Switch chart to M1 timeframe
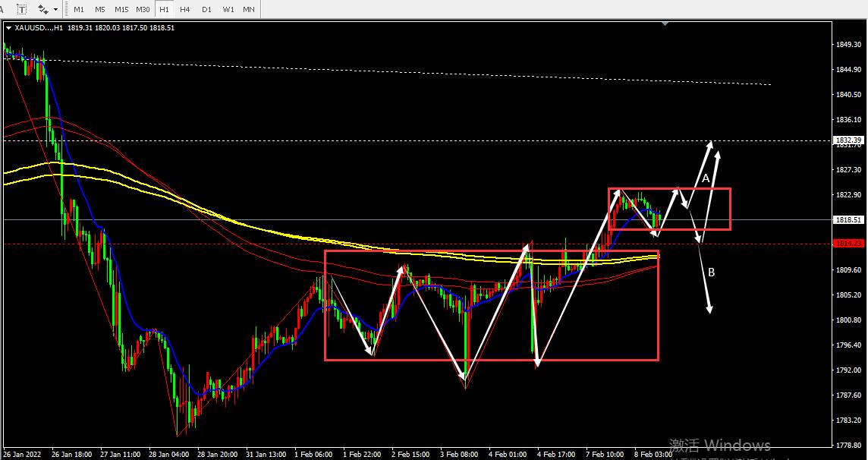This screenshot has width=868, height=460. (x=79, y=9)
